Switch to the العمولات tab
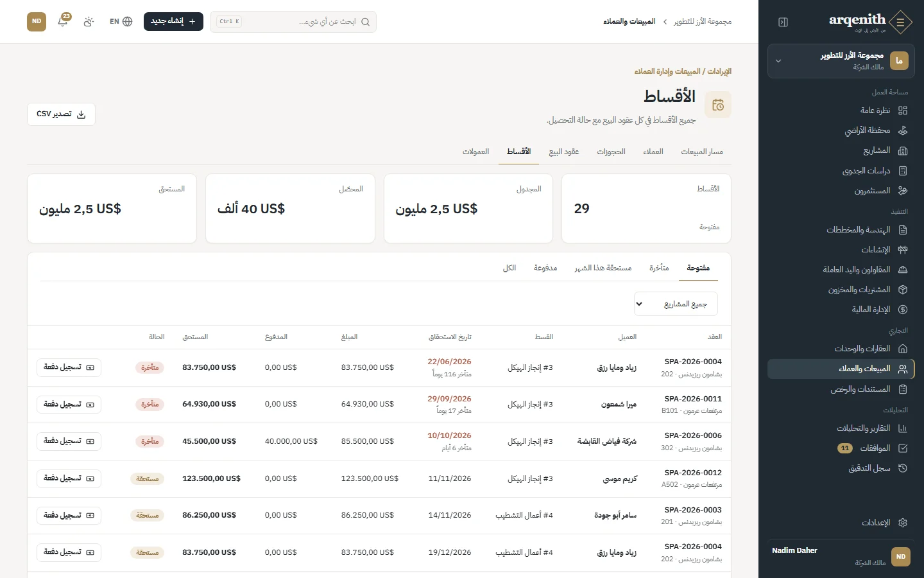Image resolution: width=924 pixels, height=578 pixels. pyautogui.click(x=476, y=152)
